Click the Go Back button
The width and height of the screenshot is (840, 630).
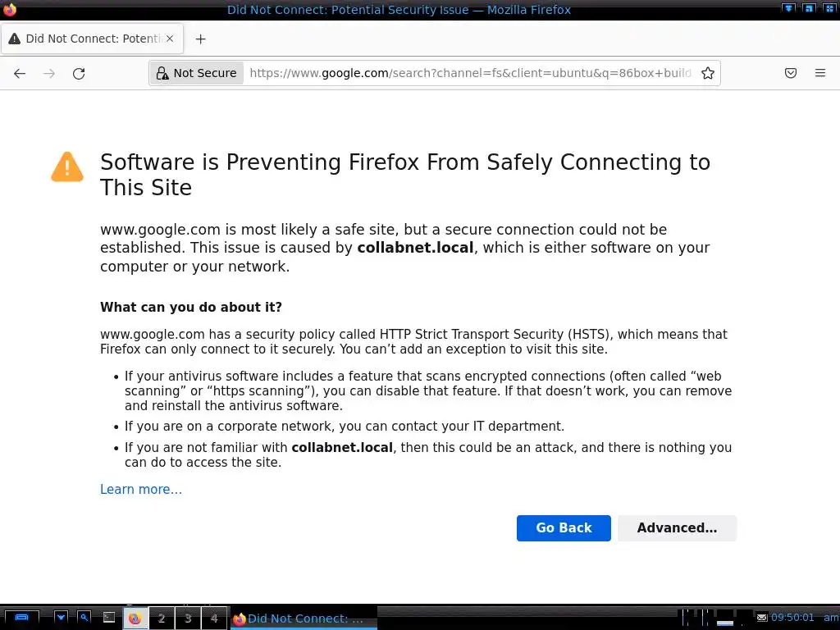click(x=564, y=528)
